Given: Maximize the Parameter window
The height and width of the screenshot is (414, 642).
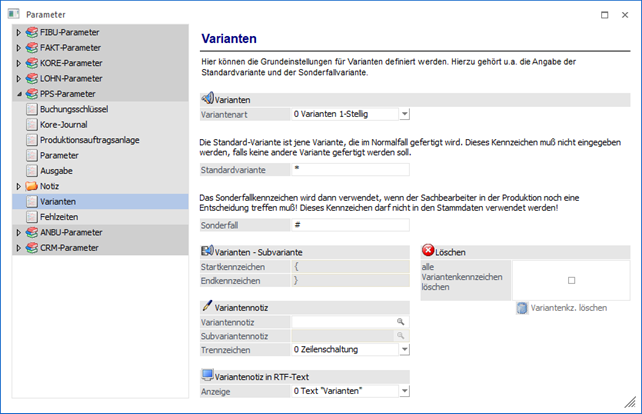Looking at the screenshot, I should point(603,14).
